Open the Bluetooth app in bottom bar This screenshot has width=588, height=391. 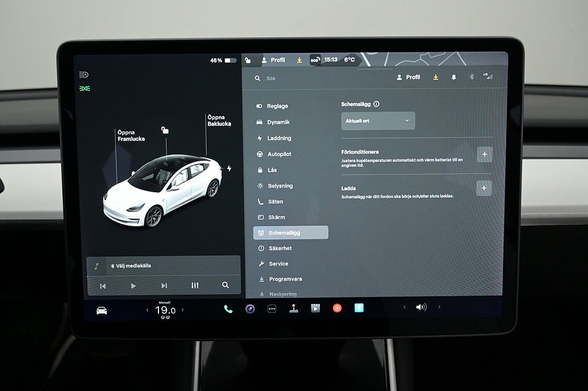tap(359, 308)
